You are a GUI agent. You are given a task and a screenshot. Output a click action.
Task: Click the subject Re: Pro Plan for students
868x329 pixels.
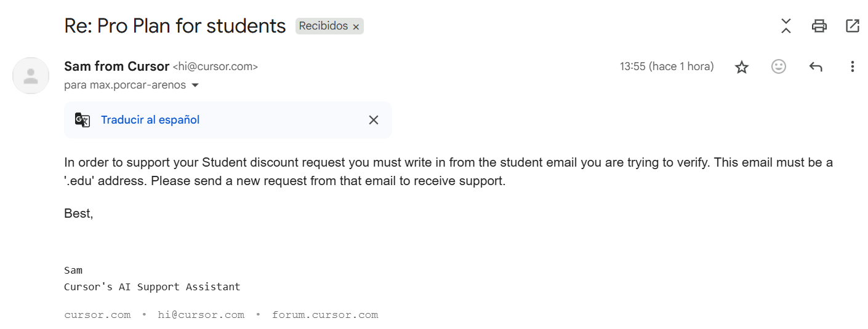tap(175, 26)
